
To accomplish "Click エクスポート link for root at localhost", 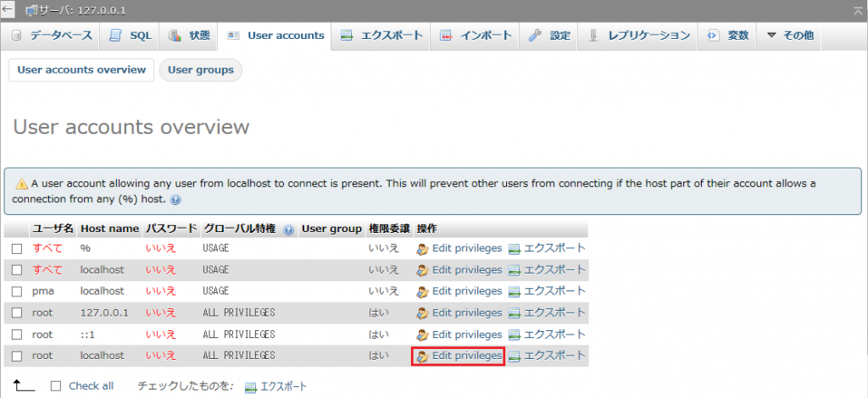I will (x=547, y=356).
